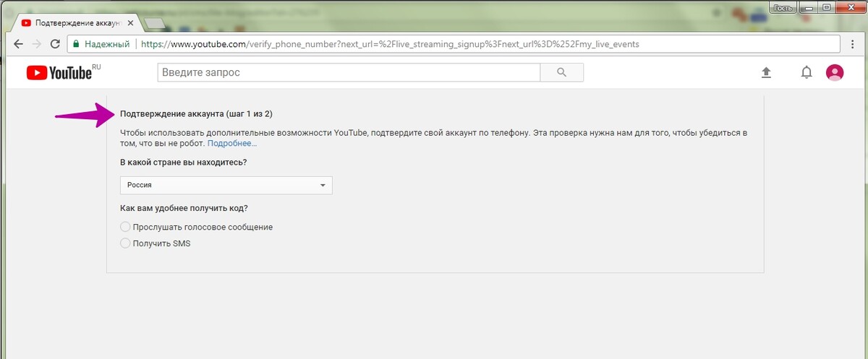
Task: Close the Подтверждение аккаунта tab
Action: tap(131, 24)
